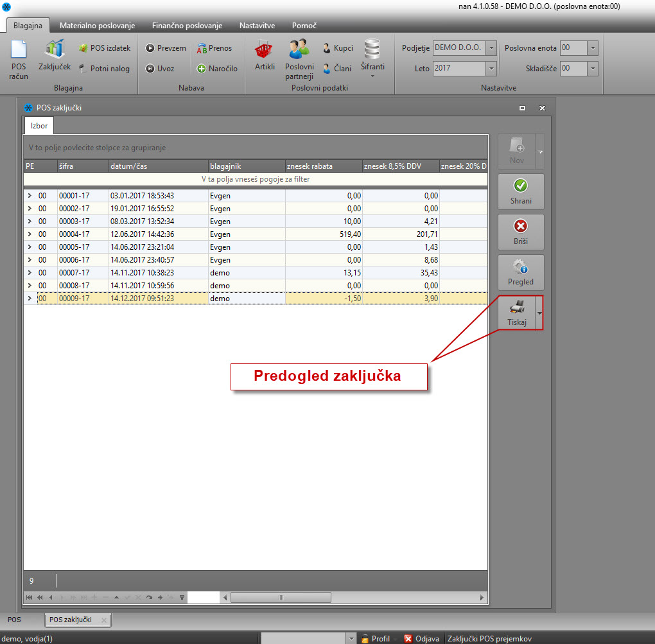Expand row 00009-17
Image resolution: width=655 pixels, height=644 pixels.
pos(30,298)
